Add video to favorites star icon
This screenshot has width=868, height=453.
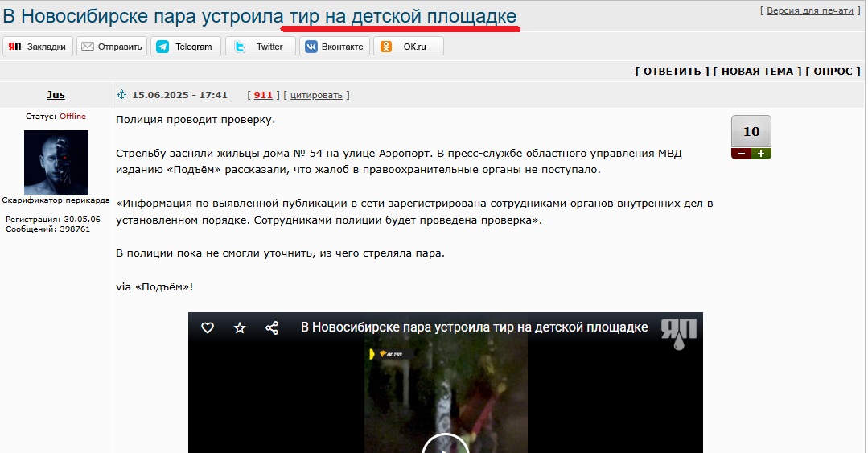240,327
